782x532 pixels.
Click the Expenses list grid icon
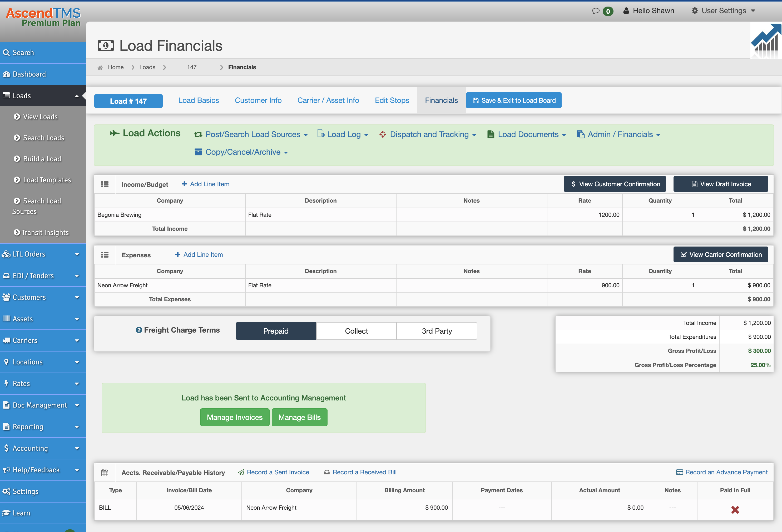click(105, 255)
